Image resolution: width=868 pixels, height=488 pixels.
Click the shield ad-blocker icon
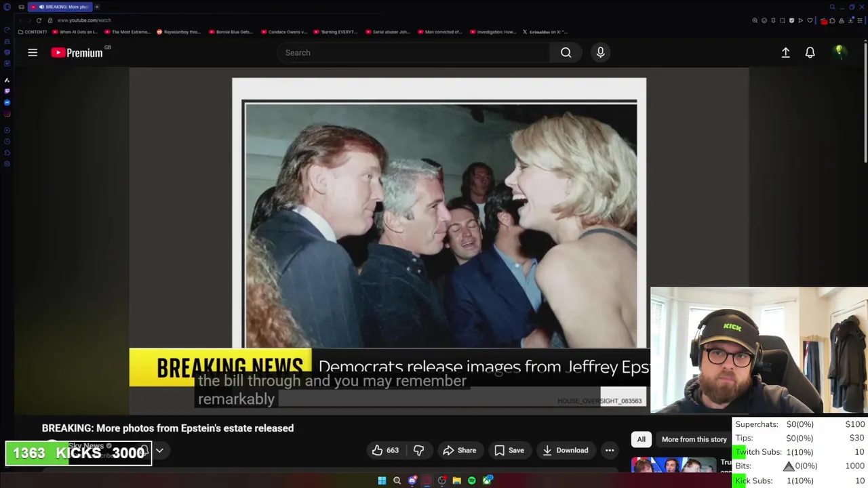[x=791, y=20]
